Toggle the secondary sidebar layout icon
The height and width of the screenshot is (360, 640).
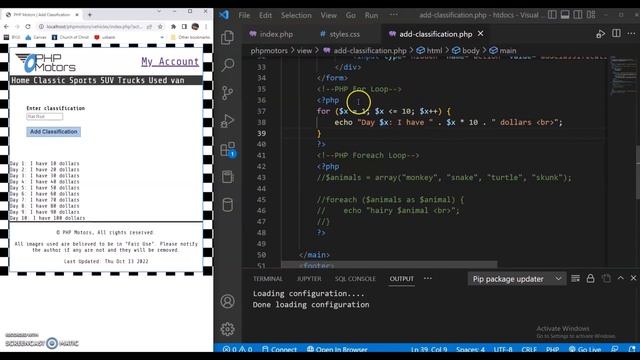pyautogui.click(x=578, y=15)
